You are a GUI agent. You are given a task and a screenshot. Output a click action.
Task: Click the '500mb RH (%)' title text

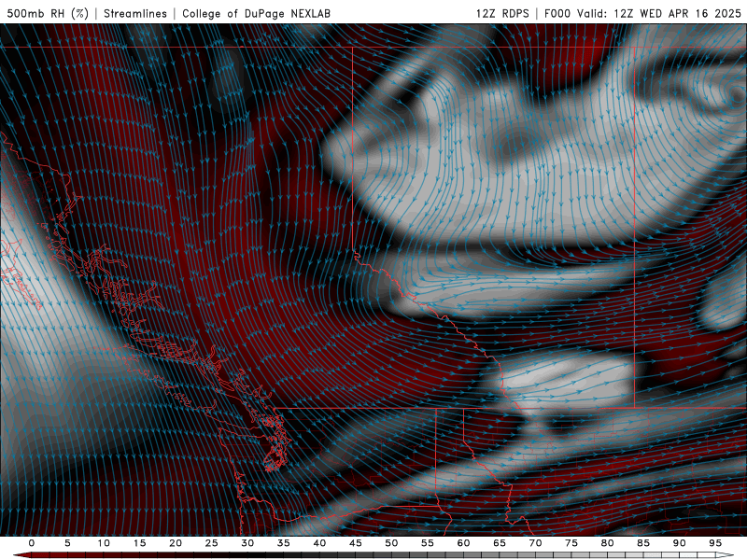(48, 13)
